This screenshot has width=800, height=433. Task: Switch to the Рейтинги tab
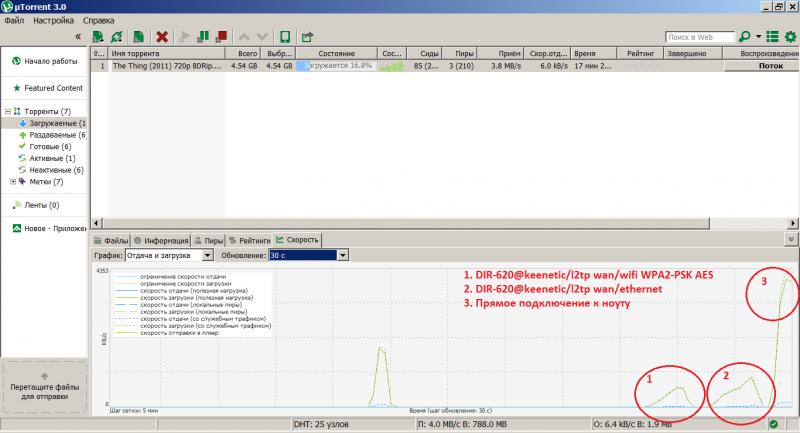pyautogui.click(x=249, y=240)
